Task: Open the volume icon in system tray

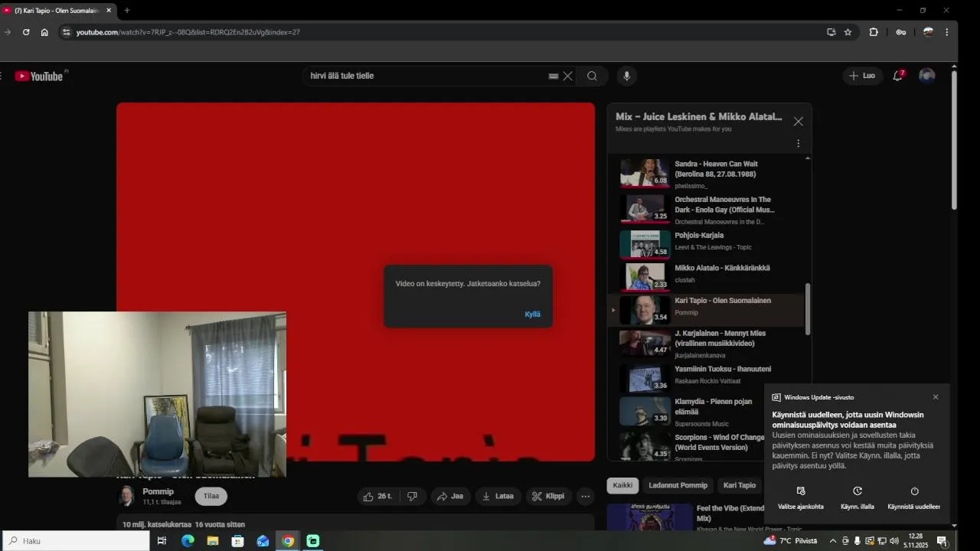Action: [893, 541]
